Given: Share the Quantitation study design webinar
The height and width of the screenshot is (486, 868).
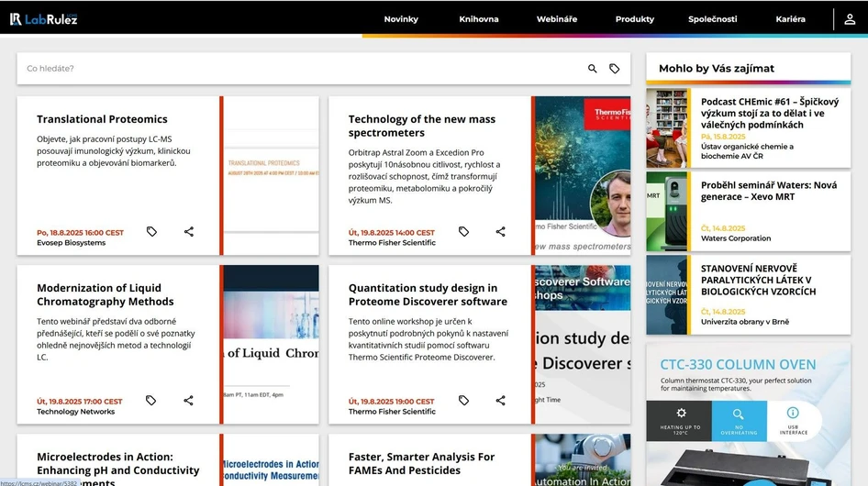Looking at the screenshot, I should (501, 401).
